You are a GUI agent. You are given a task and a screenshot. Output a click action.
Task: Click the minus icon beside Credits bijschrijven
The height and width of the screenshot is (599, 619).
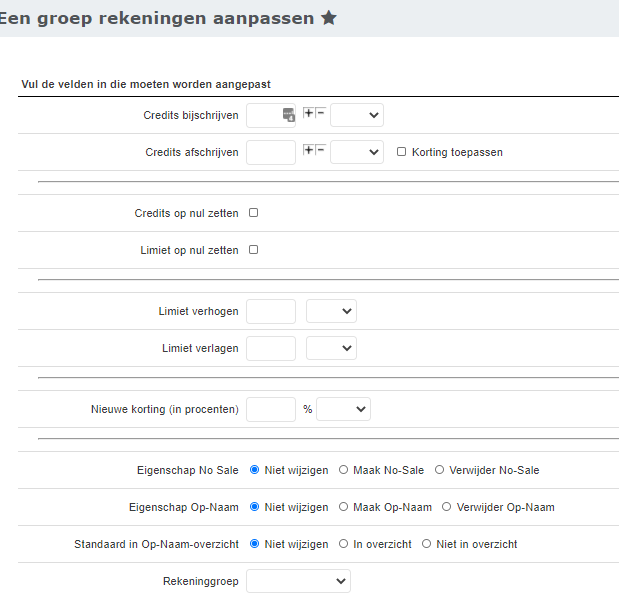tap(321, 113)
